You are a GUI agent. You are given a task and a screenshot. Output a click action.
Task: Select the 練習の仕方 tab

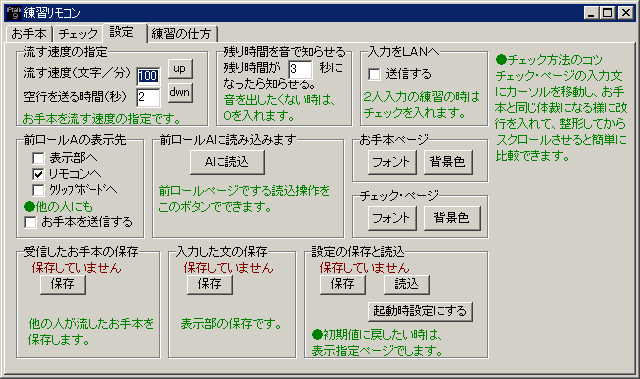(182, 33)
